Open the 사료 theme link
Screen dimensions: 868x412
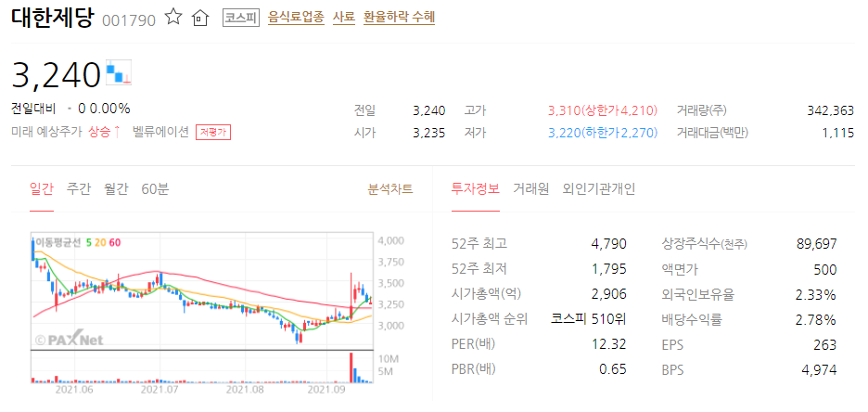[344, 18]
